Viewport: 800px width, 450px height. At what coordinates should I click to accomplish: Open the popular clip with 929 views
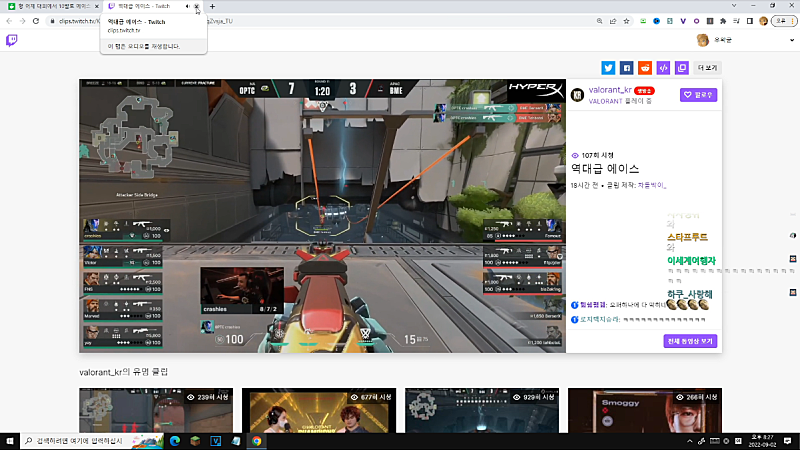(482, 410)
